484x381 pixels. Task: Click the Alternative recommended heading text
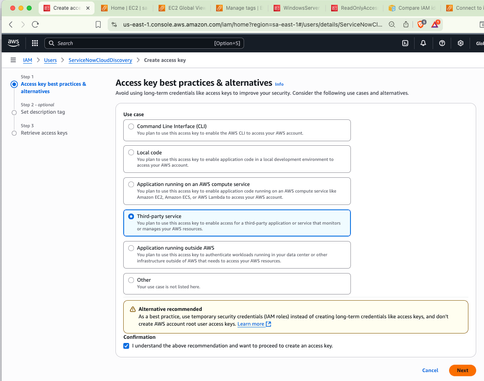tap(170, 309)
